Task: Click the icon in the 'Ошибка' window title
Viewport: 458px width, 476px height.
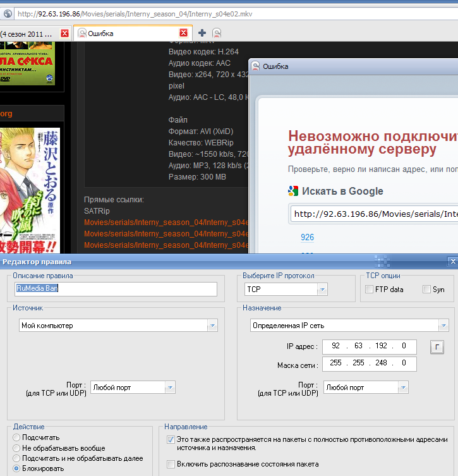Action: 256,66
